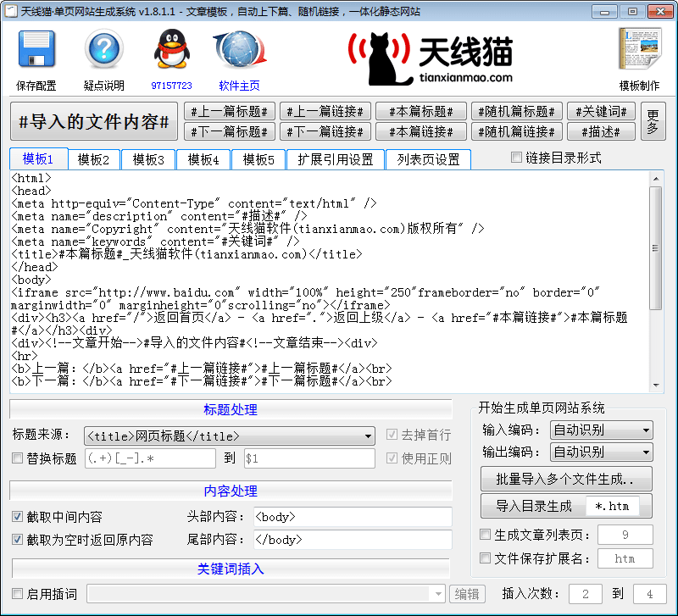Enable the 链接目录形式 checkbox
678x616 pixels.
(516, 158)
